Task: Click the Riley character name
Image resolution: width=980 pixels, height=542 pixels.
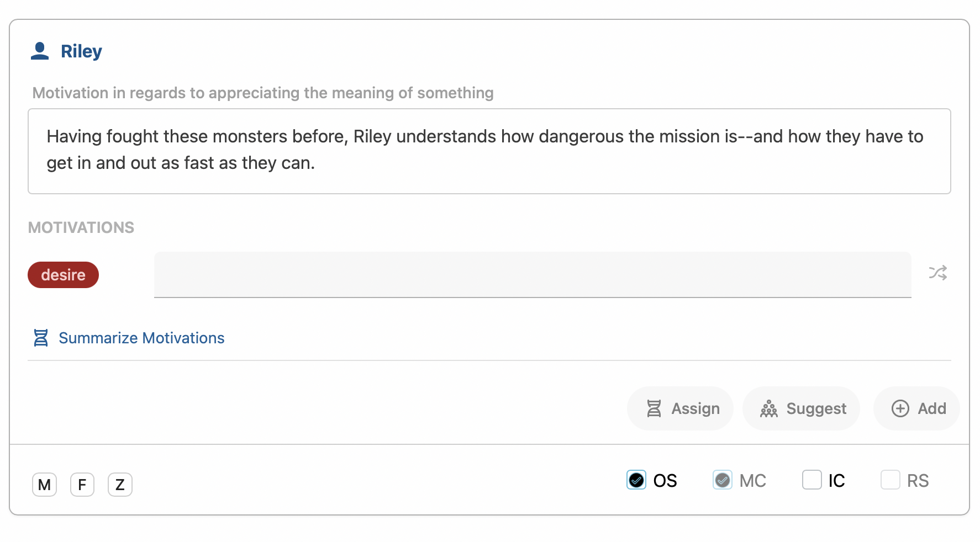Action: pyautogui.click(x=81, y=51)
